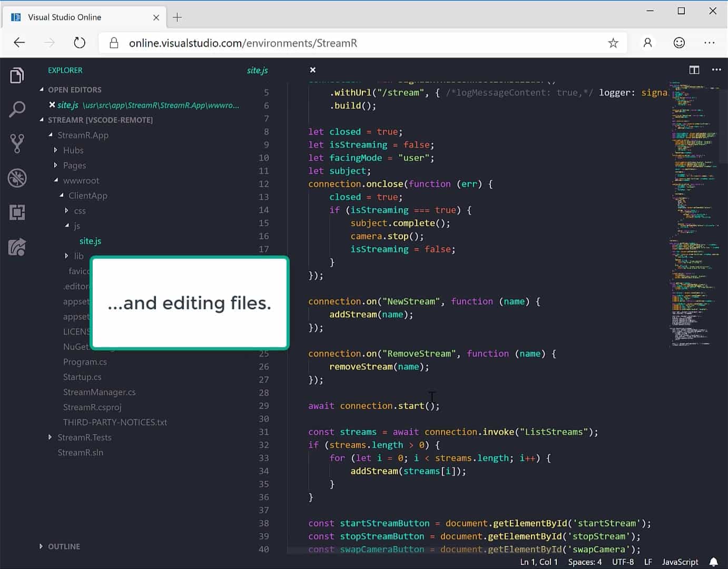Open the Remote Explorer icon in activity bar
This screenshot has height=569, width=728.
coord(17,247)
